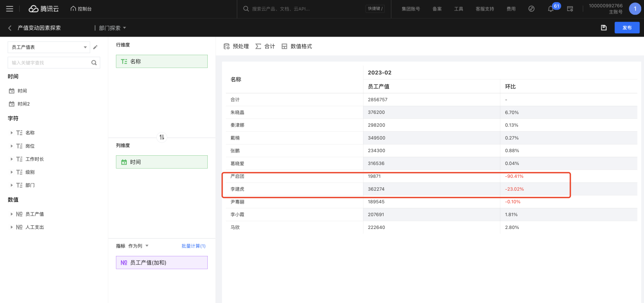Click the 批量计算(1) link
The height and width of the screenshot is (303, 644).
pyautogui.click(x=194, y=246)
